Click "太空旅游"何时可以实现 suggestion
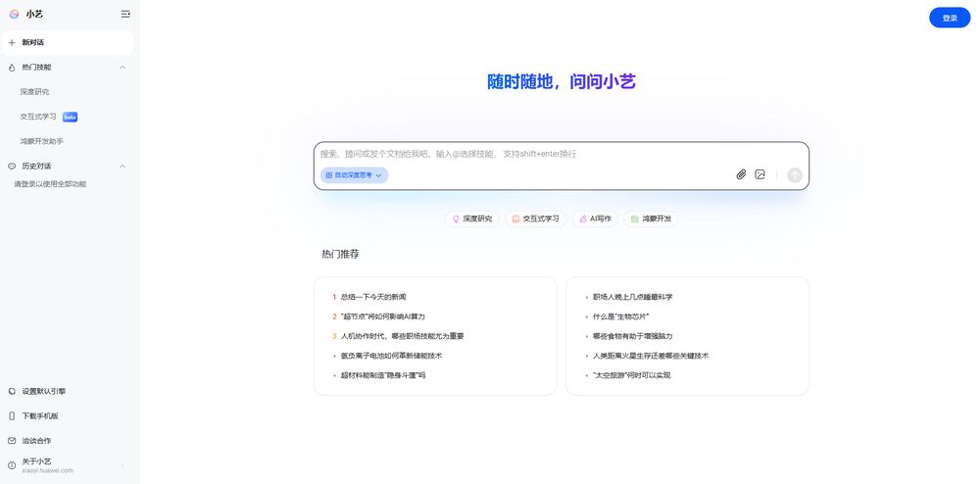 coord(631,375)
